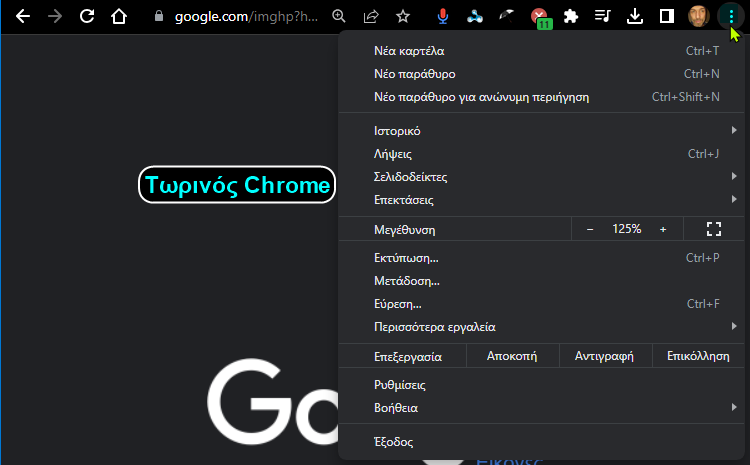The image size is (750, 465).
Task: Increase zoom with the plus button
Action: point(663,229)
